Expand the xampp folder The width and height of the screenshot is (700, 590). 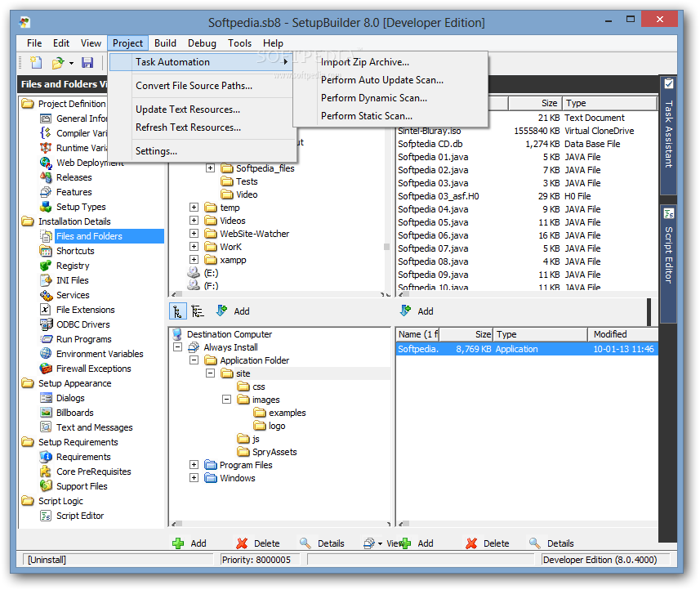tap(194, 260)
